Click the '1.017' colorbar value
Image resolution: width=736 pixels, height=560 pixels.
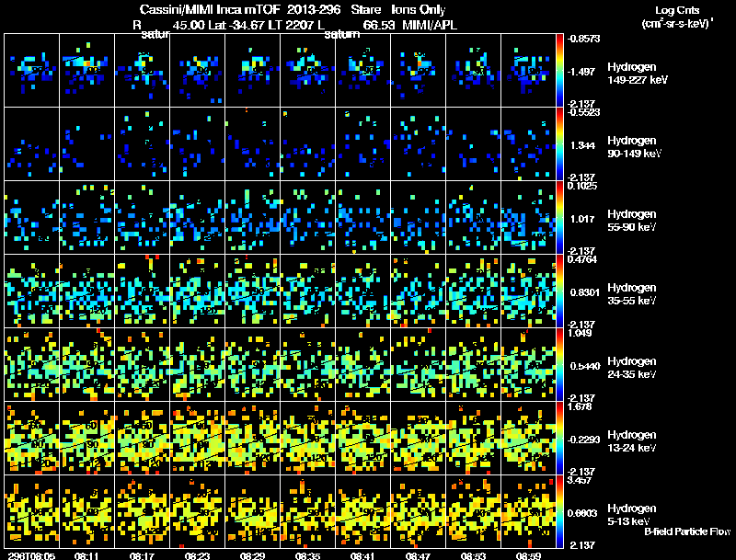click(x=582, y=219)
